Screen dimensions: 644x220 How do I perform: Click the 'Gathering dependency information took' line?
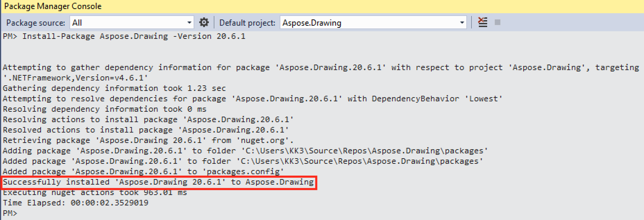pyautogui.click(x=115, y=88)
